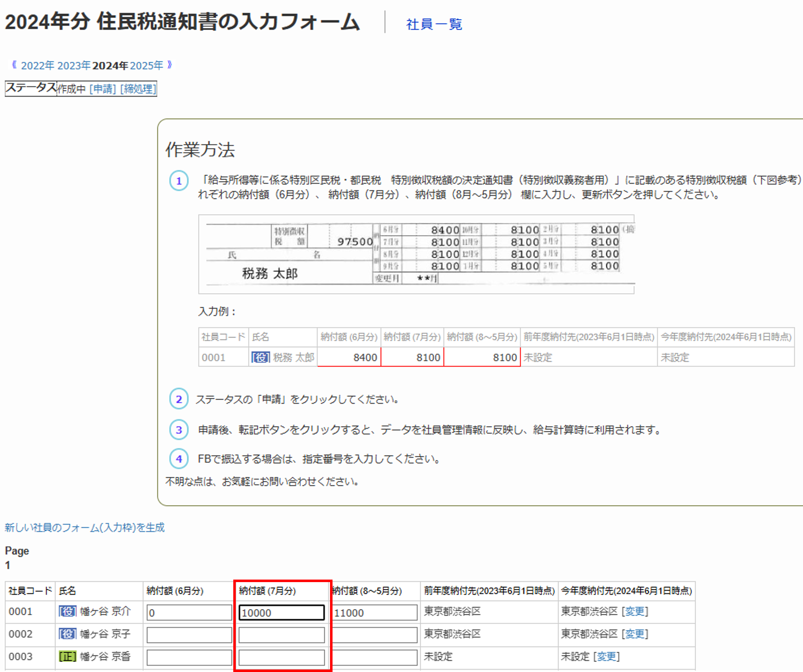Click the 前年度納付先(2023年6月1日時点) header in input table
Image resolution: width=803 pixels, height=672 pixels.
[x=489, y=591]
